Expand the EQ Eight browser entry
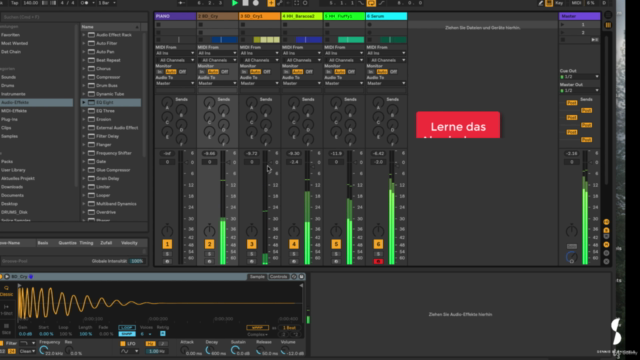This screenshot has height=360, width=640. click(84, 102)
